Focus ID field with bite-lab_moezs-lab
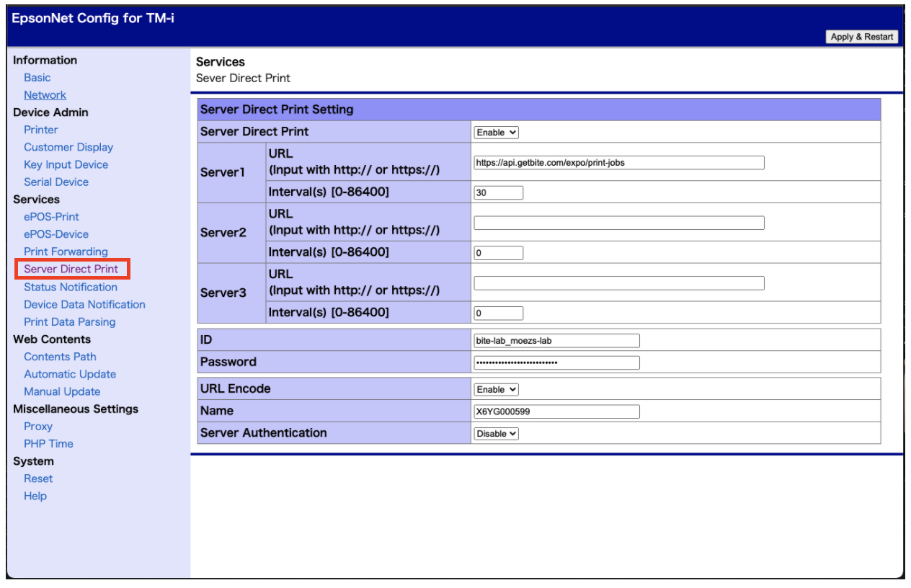The image size is (911, 588). (556, 341)
